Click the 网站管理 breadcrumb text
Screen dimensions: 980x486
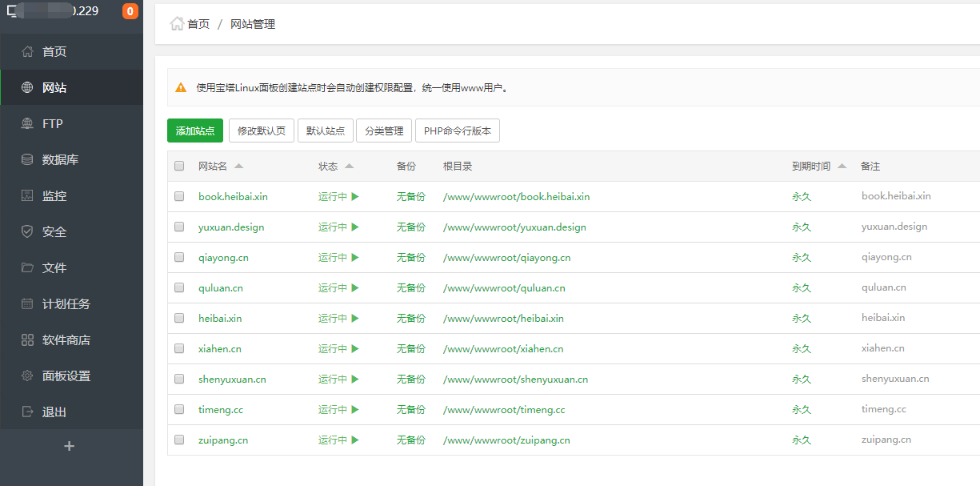tap(253, 24)
